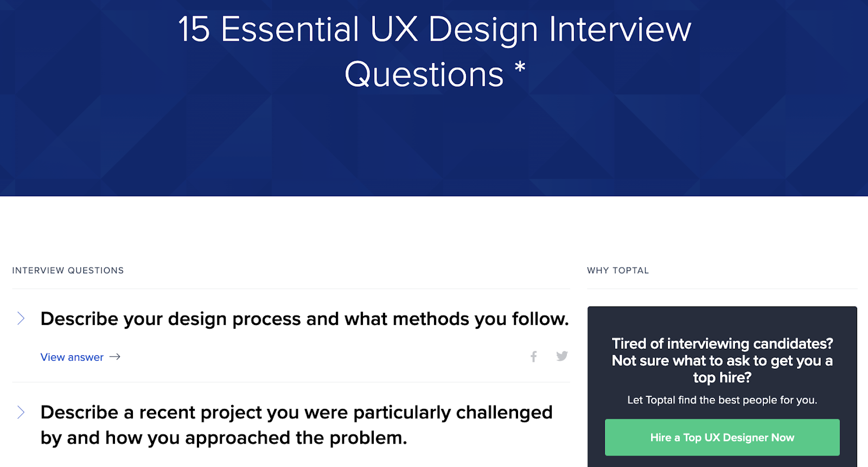
Task: Expand the 'Describe your design process' question chevron
Action: 21,318
